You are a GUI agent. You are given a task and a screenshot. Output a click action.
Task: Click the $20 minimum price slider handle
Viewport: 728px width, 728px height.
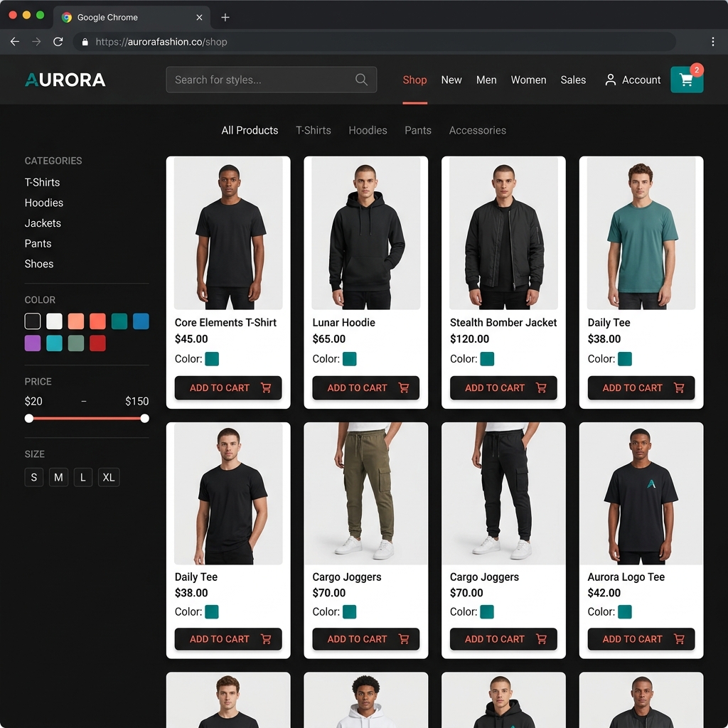[29, 419]
